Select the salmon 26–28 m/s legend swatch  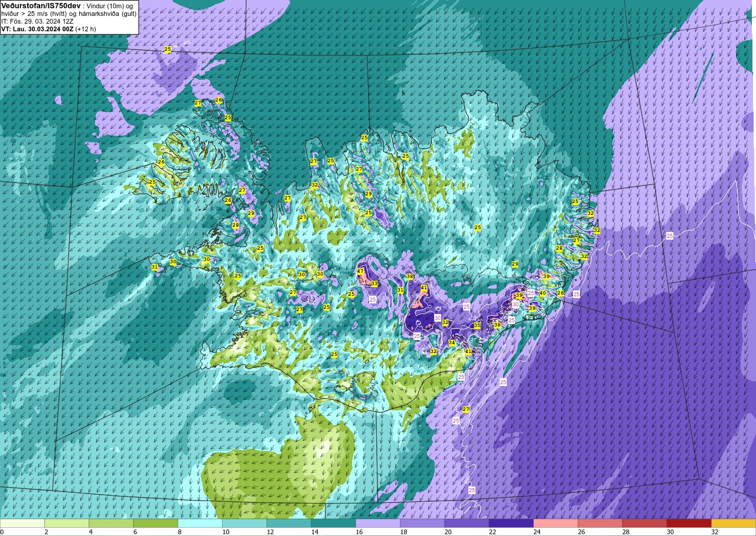tap(600, 523)
